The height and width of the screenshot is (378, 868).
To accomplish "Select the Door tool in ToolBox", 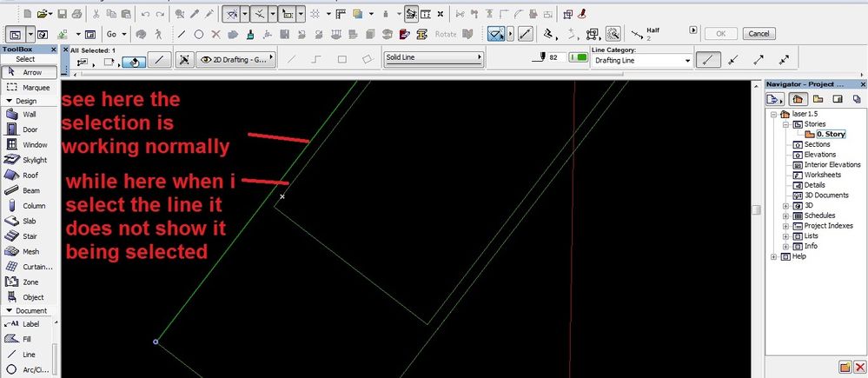I will pos(29,129).
